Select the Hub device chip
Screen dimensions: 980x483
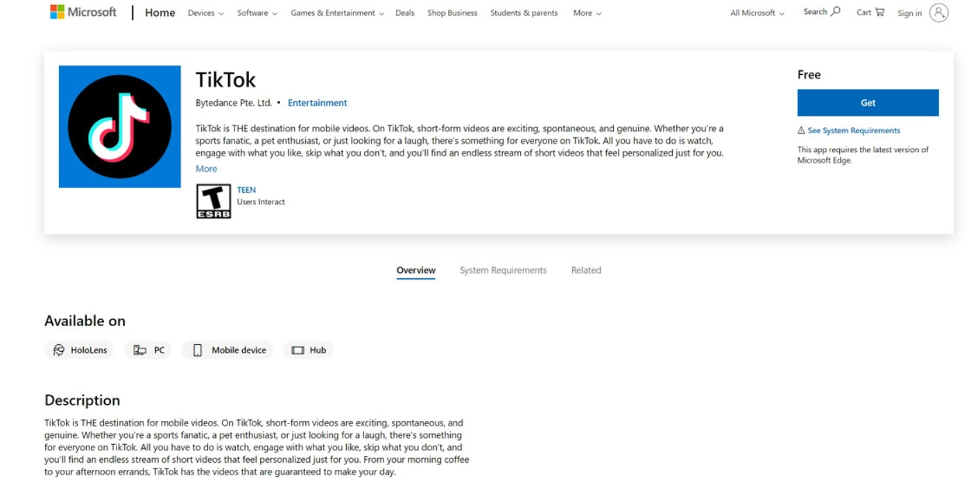[x=309, y=350]
